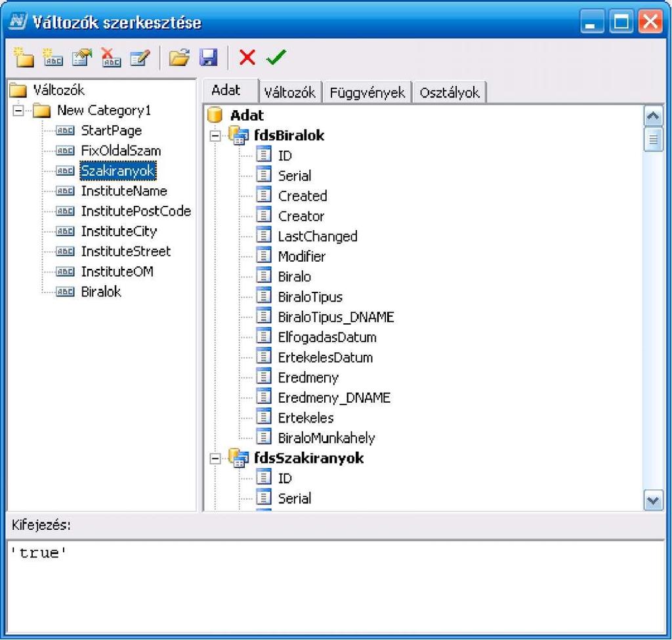Select the Biralo field
This screenshot has height=640, width=672.
pos(295,276)
